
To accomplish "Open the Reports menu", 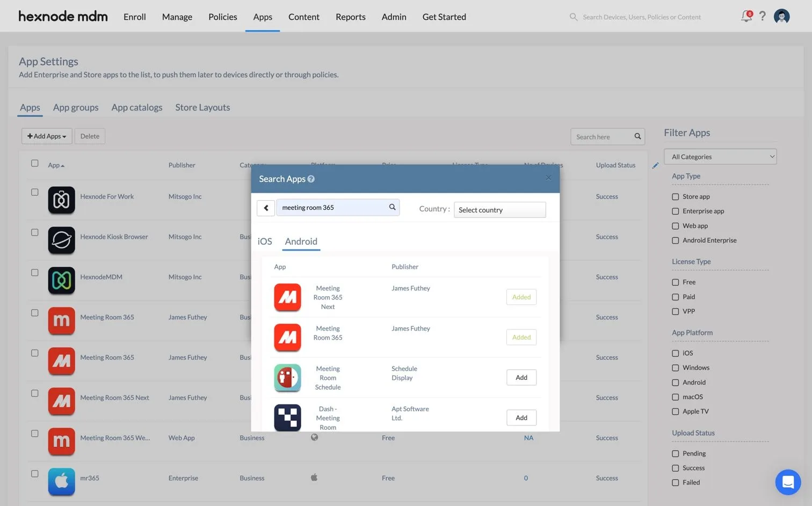I will tap(351, 17).
